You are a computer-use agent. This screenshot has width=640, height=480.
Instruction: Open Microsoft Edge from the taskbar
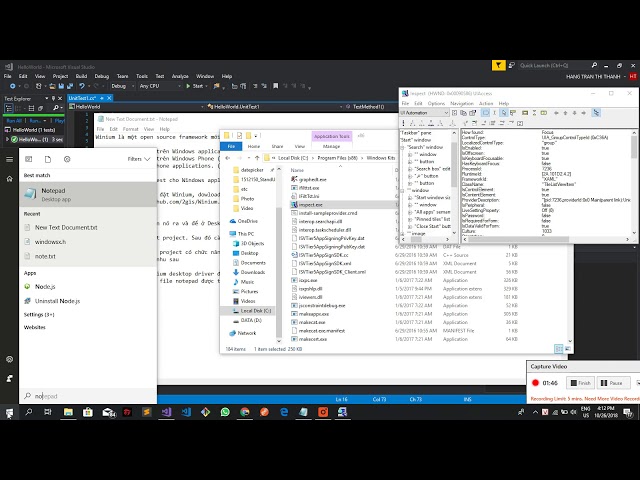pyautogui.click(x=284, y=412)
